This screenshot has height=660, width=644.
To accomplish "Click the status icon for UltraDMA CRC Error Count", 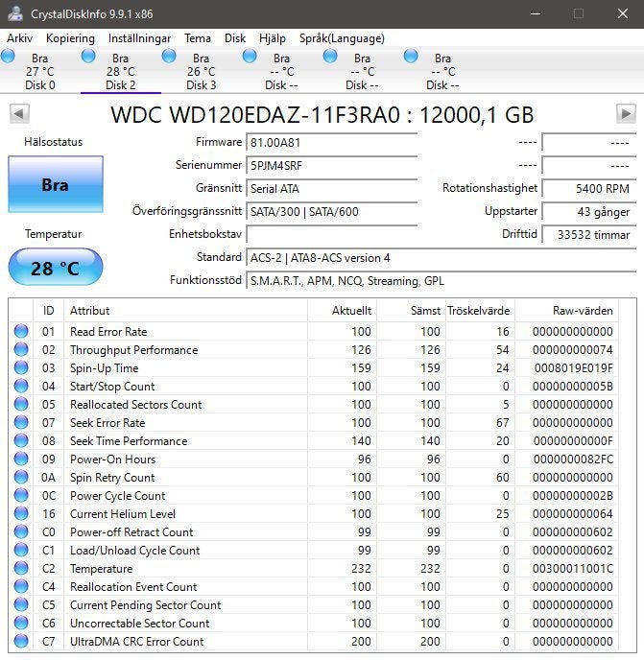I will tap(21, 641).
